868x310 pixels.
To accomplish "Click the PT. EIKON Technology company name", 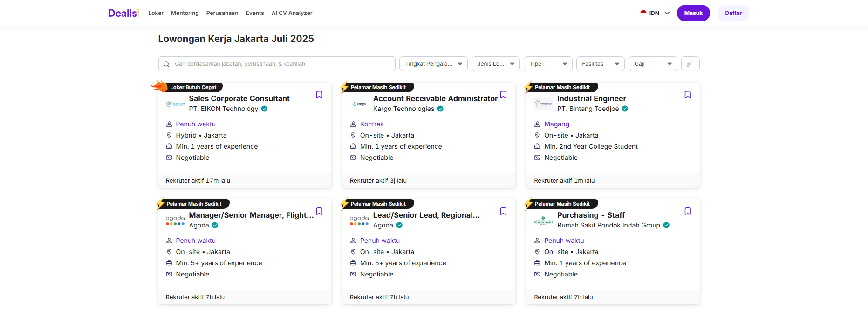I will [x=224, y=109].
